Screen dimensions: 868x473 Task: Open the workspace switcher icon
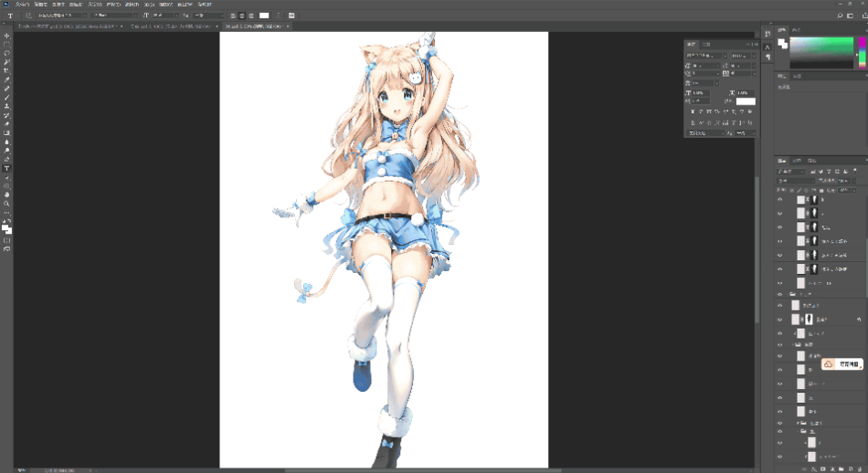tap(851, 16)
